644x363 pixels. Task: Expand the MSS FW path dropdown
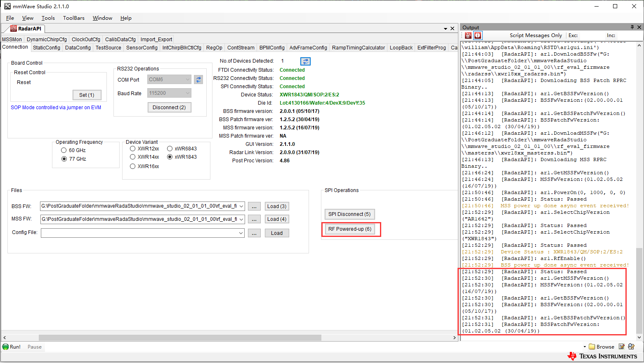click(x=241, y=219)
